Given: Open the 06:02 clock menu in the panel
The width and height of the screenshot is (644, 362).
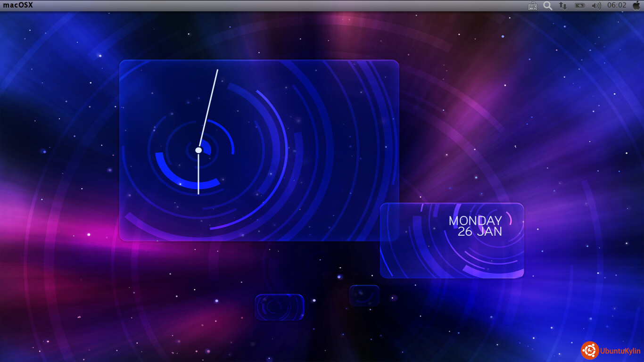Looking at the screenshot, I should [617, 6].
